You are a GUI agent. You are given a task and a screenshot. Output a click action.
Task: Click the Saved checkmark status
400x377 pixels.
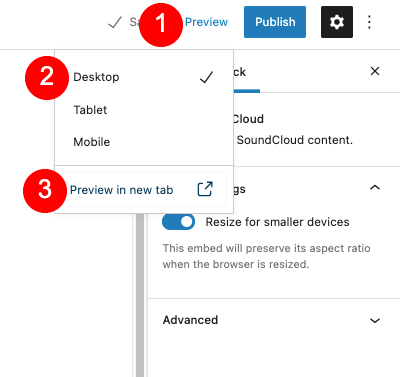[124, 22]
